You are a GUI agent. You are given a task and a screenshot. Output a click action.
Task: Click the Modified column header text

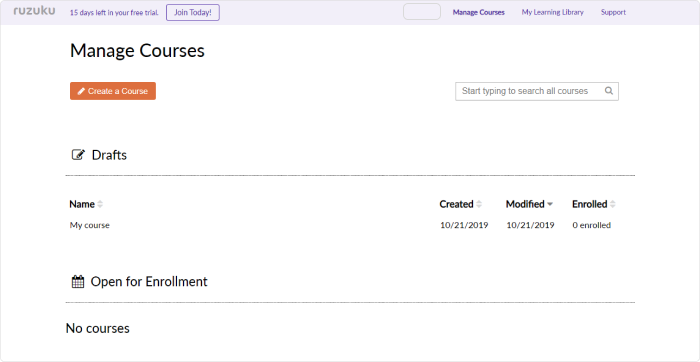[x=525, y=204]
